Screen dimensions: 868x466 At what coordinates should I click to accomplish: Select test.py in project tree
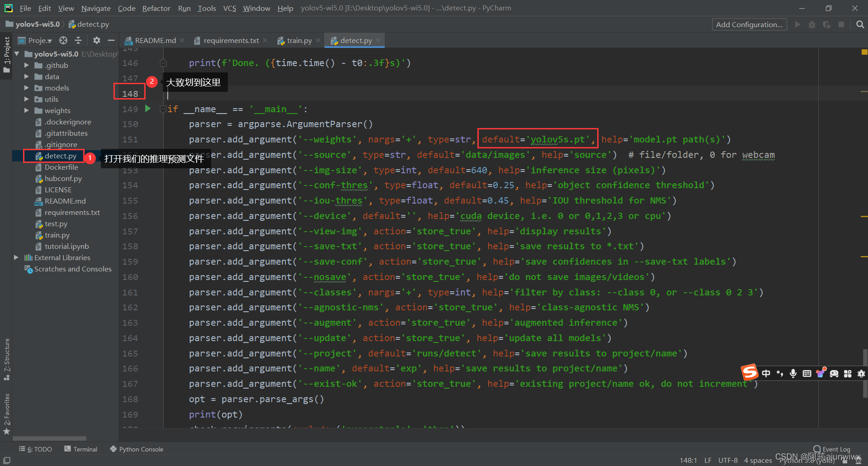[56, 223]
